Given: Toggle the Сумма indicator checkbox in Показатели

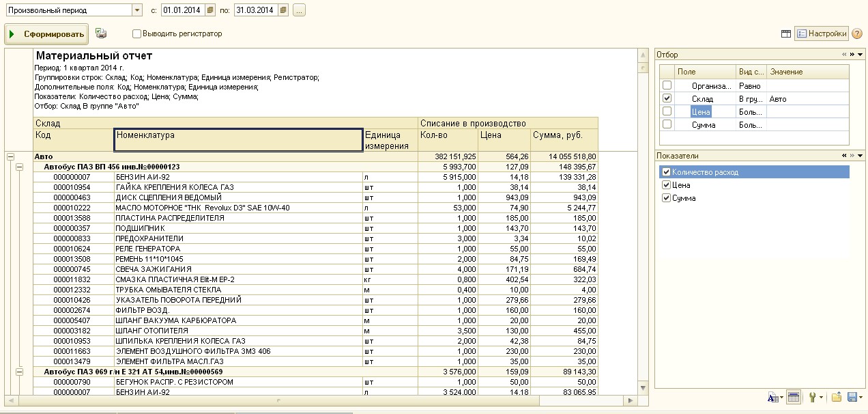Looking at the screenshot, I should (x=666, y=198).
